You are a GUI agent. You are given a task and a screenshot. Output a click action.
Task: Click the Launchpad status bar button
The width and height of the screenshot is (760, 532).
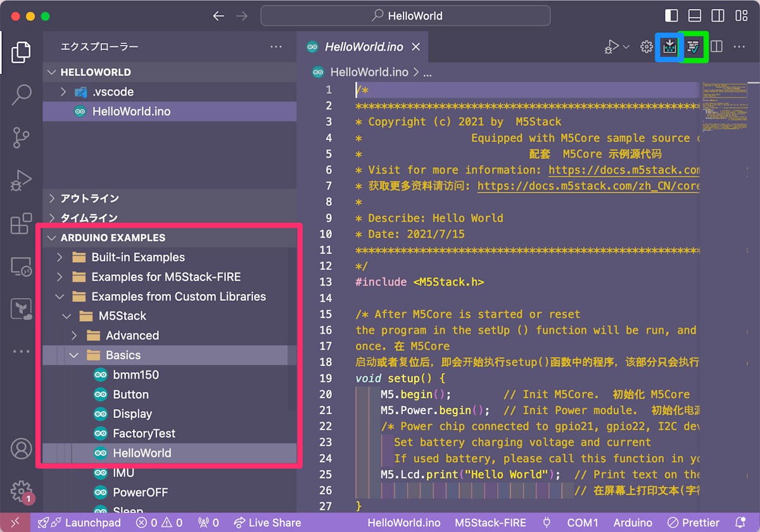pos(80,522)
